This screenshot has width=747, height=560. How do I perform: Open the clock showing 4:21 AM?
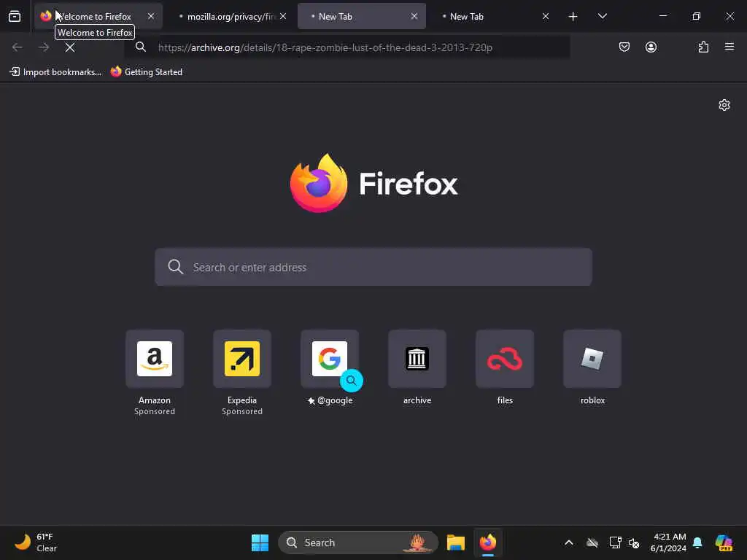668,542
